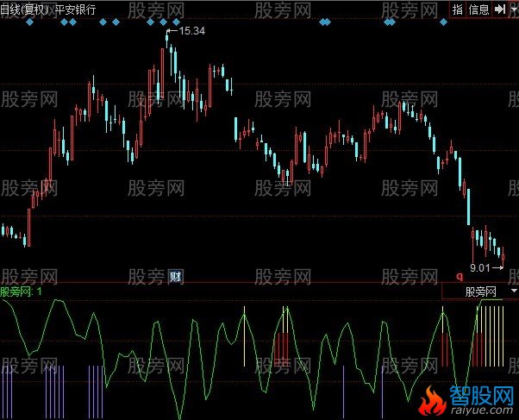The width and height of the screenshot is (519, 420).
Task: Click the 平安银行 stock name
Action: [75, 9]
